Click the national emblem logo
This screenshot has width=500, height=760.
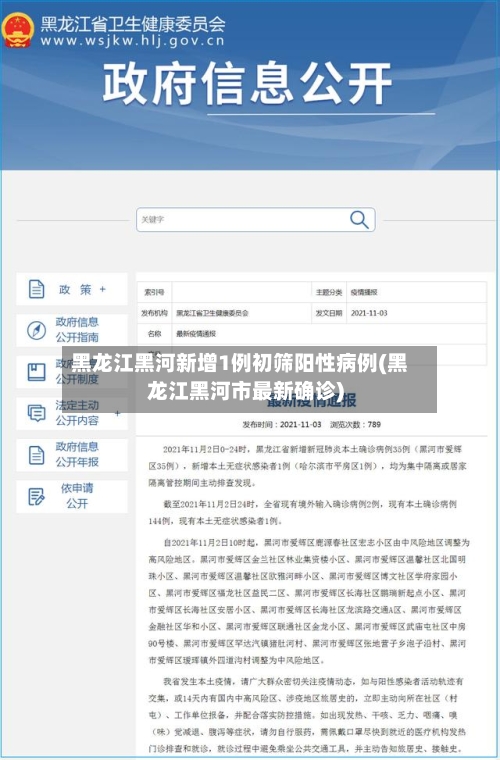18,30
